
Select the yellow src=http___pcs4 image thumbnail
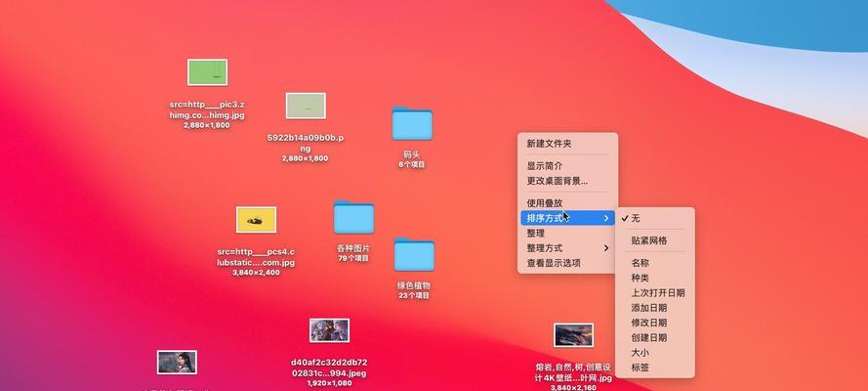pos(257,220)
